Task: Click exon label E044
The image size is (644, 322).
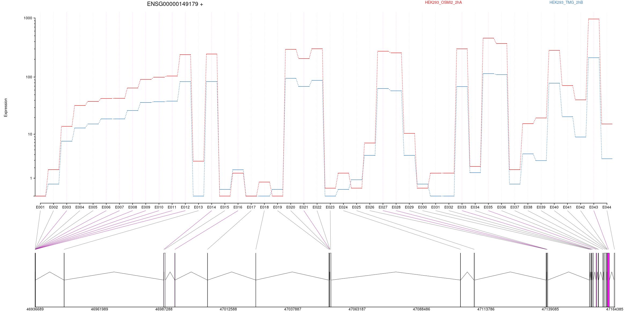Action: [607, 207]
